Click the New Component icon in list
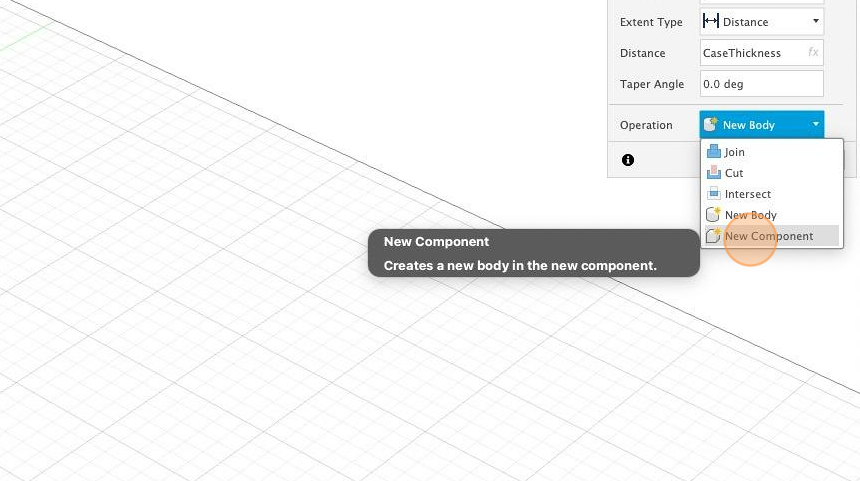This screenshot has width=860, height=481. [713, 235]
